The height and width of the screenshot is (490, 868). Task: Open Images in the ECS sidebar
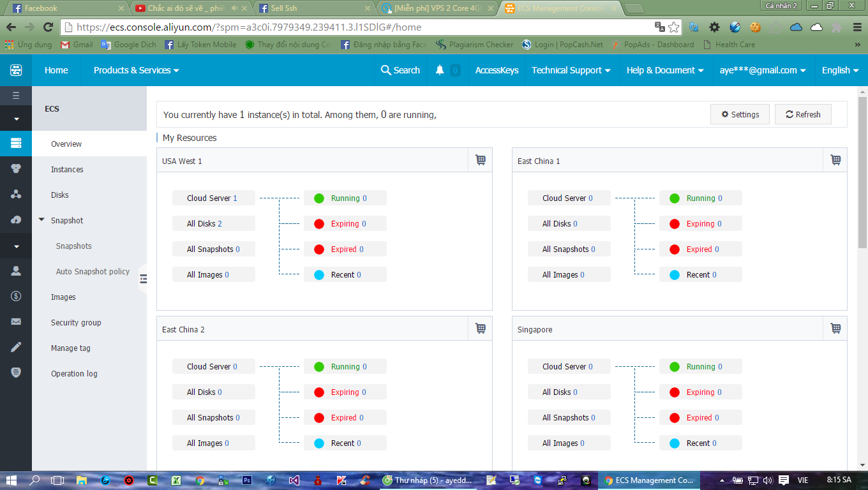[x=63, y=297]
